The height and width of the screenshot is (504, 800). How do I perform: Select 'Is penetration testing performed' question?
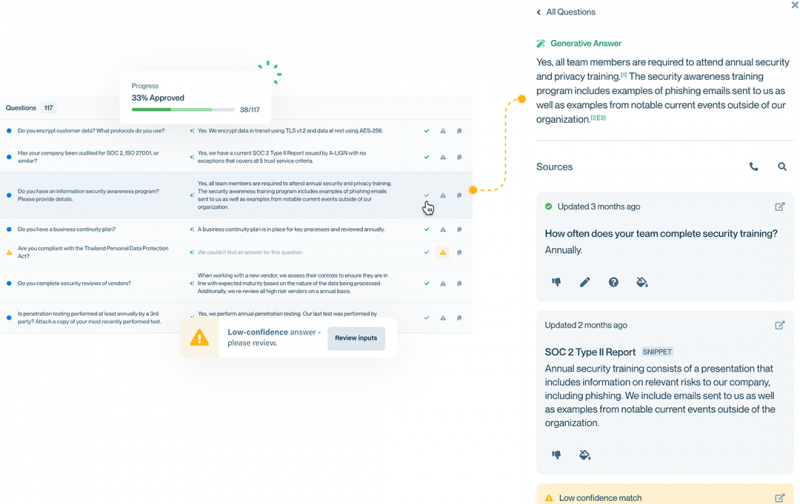(89, 317)
